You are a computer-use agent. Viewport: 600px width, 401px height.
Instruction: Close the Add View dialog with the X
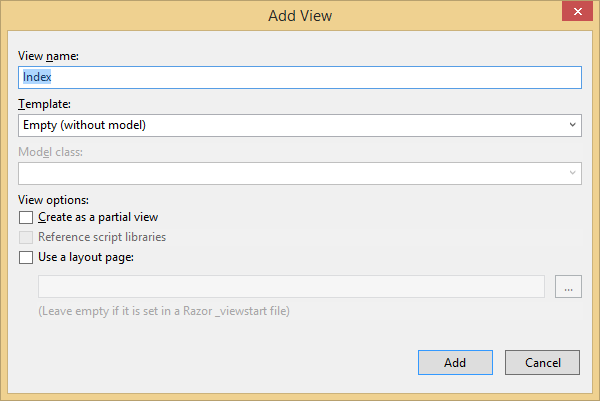(577, 11)
